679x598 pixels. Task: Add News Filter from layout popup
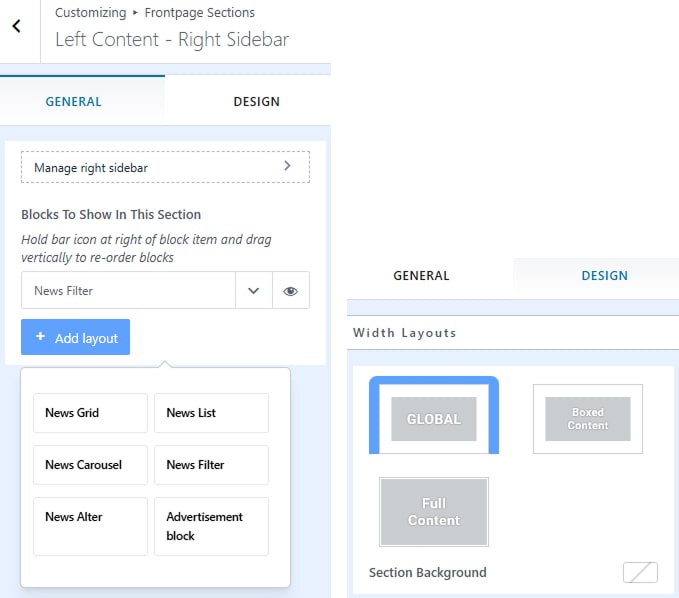click(211, 465)
